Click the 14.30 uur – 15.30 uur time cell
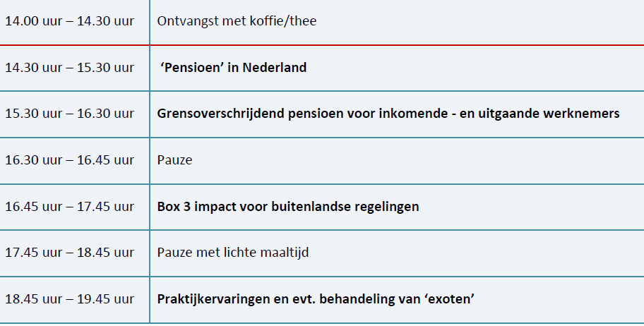The width and height of the screenshot is (644, 326). (69, 68)
